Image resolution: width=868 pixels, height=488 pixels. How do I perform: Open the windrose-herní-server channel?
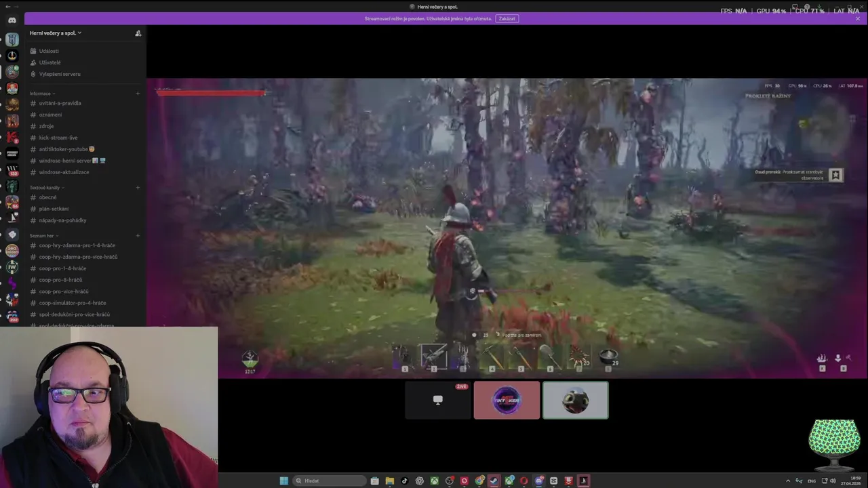[85, 161]
